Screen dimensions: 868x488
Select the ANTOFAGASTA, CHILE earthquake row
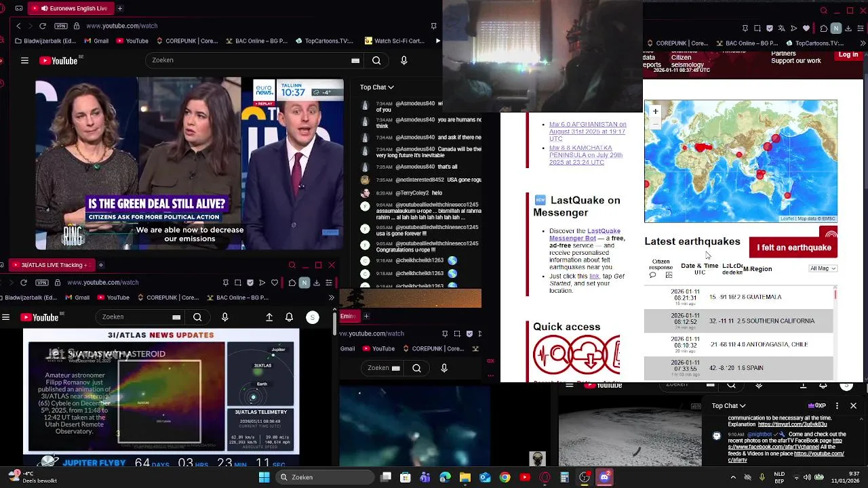coord(738,344)
